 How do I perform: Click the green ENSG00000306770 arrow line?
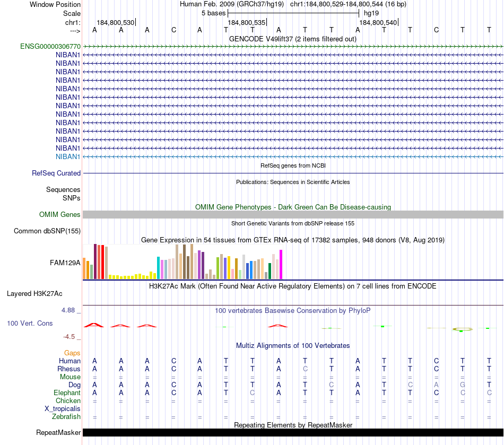tap(293, 47)
